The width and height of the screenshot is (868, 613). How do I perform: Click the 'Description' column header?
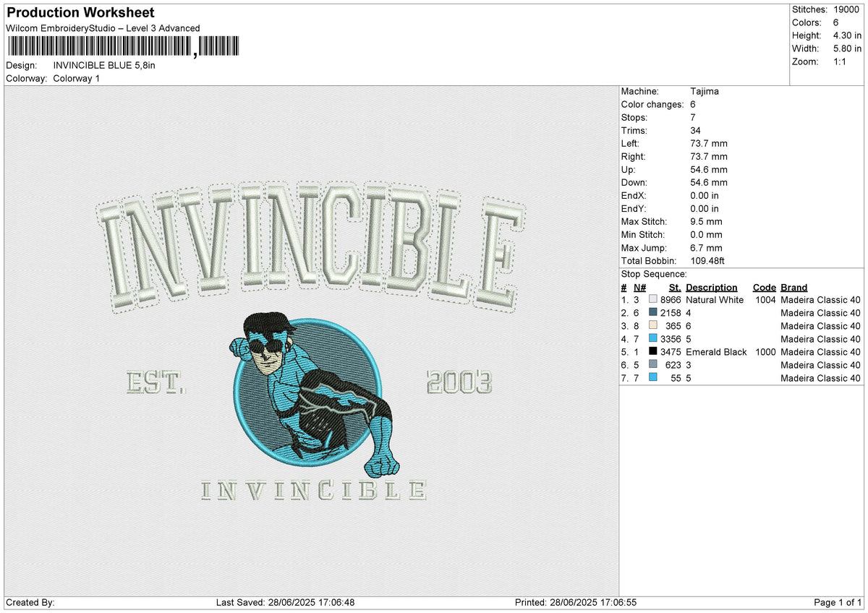pos(712,287)
